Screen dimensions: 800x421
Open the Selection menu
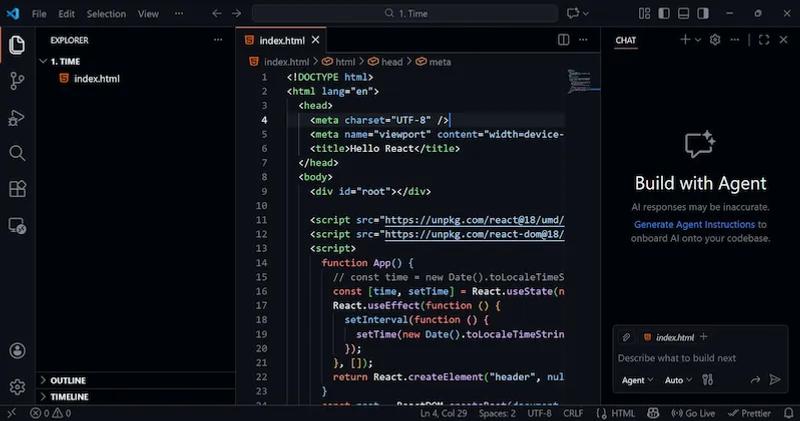(106, 14)
